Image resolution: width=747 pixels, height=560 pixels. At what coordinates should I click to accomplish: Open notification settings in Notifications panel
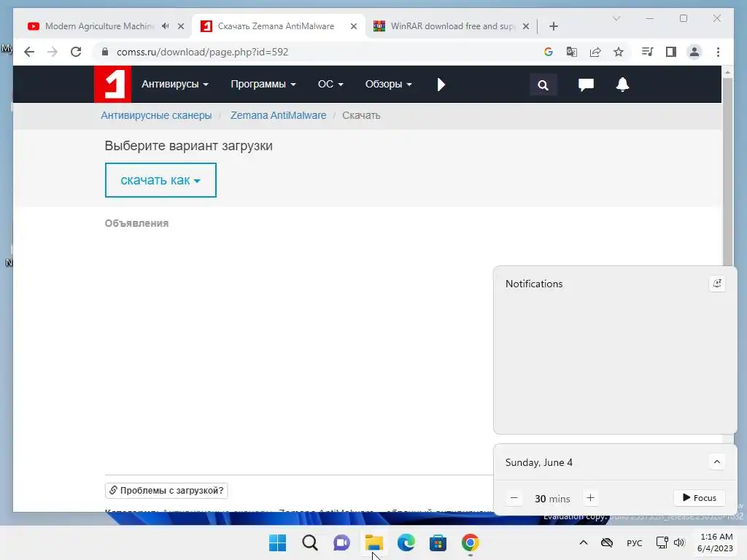click(x=717, y=284)
